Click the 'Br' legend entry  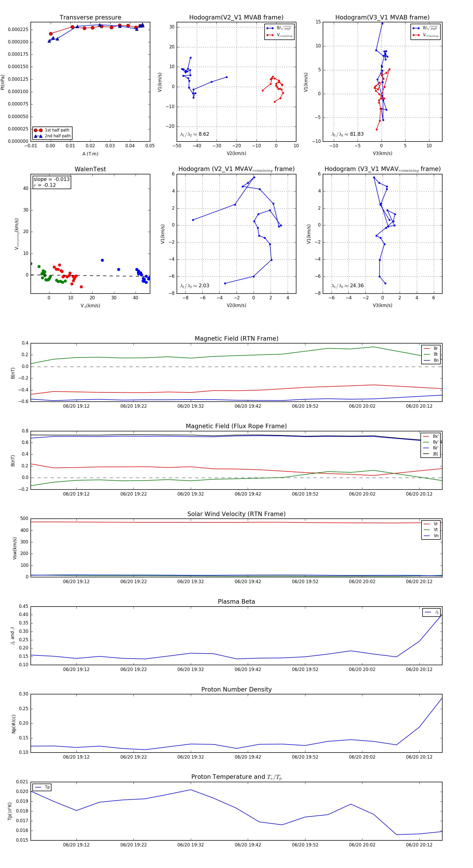point(431,349)
